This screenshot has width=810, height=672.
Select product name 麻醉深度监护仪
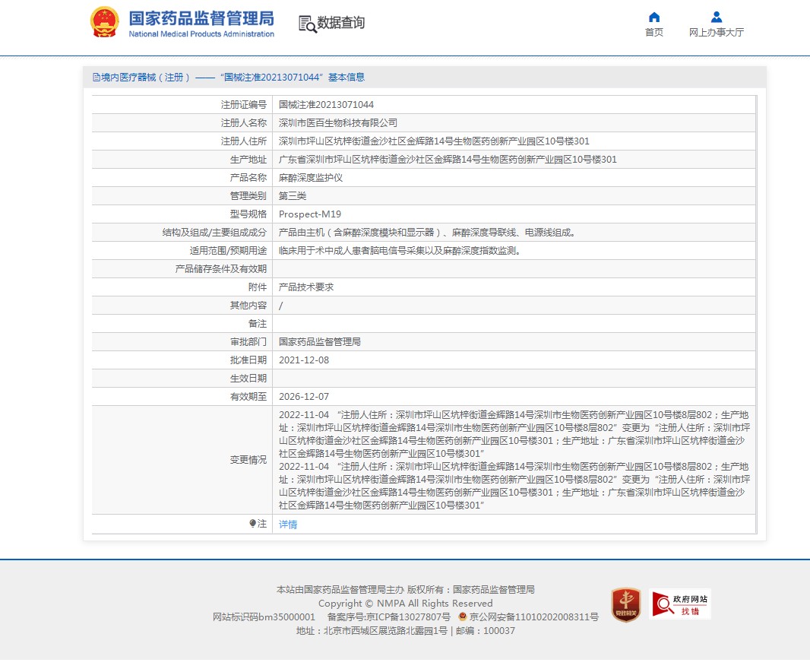(x=311, y=178)
